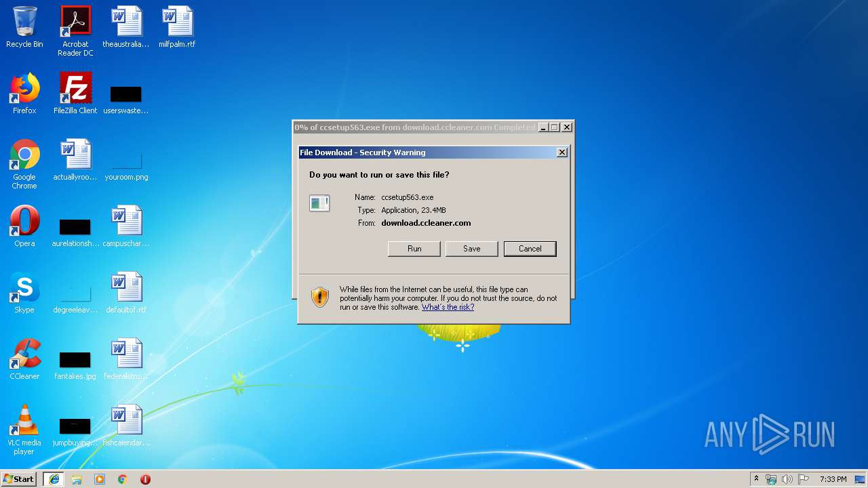The image size is (868, 488).
Task: Select the userswaste desktop file
Action: [x=126, y=99]
